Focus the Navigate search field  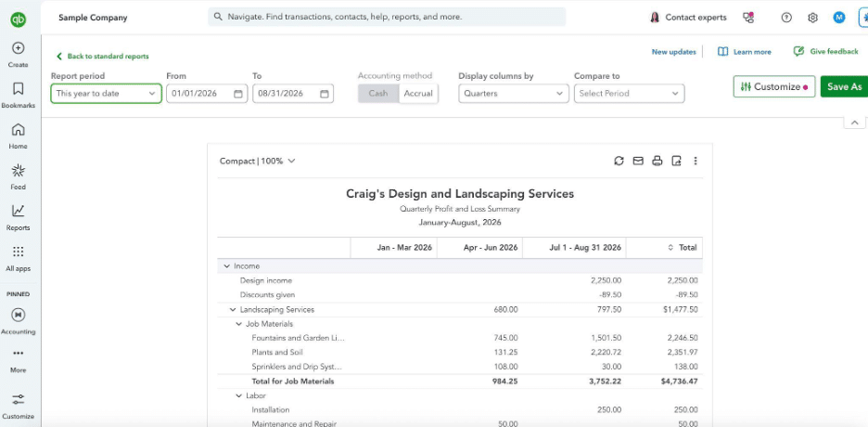(387, 17)
